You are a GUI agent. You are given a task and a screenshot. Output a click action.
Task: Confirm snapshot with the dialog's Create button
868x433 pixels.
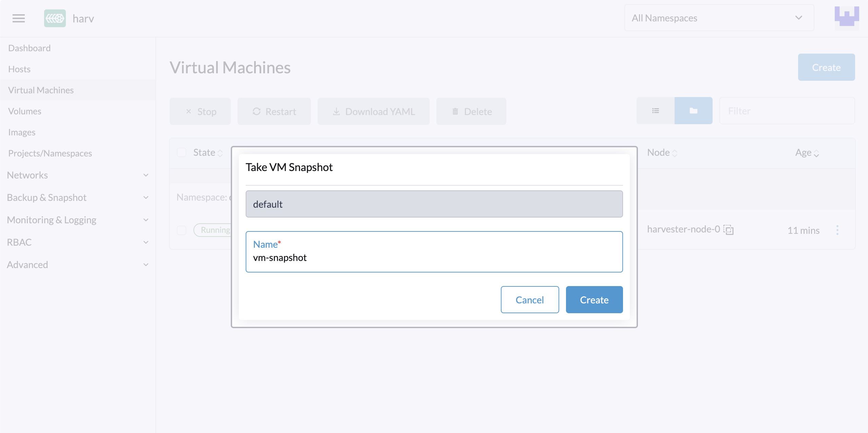(x=594, y=300)
